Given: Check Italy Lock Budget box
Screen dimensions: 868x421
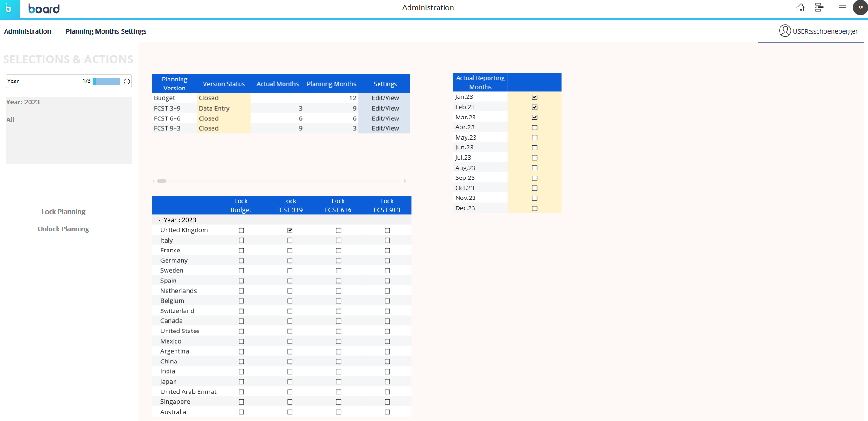Looking at the screenshot, I should (241, 240).
